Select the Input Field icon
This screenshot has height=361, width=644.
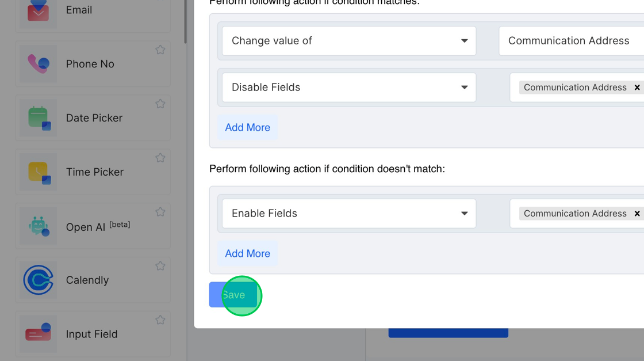(39, 334)
